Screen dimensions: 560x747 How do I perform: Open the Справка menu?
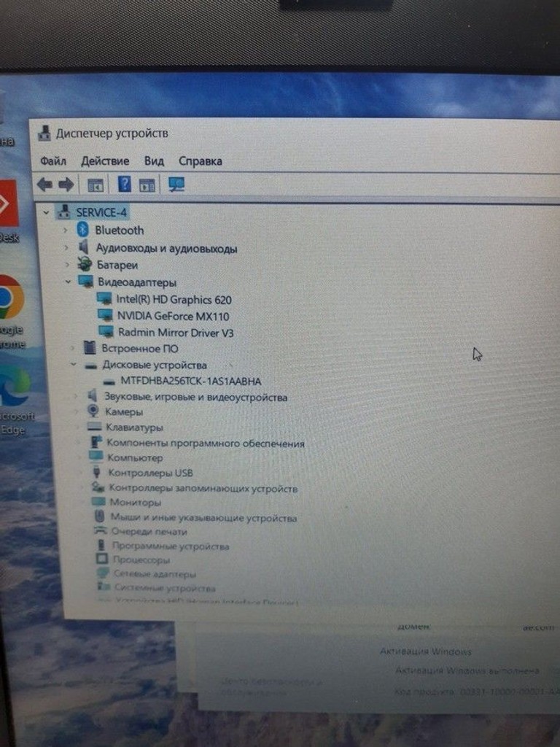[x=200, y=161]
